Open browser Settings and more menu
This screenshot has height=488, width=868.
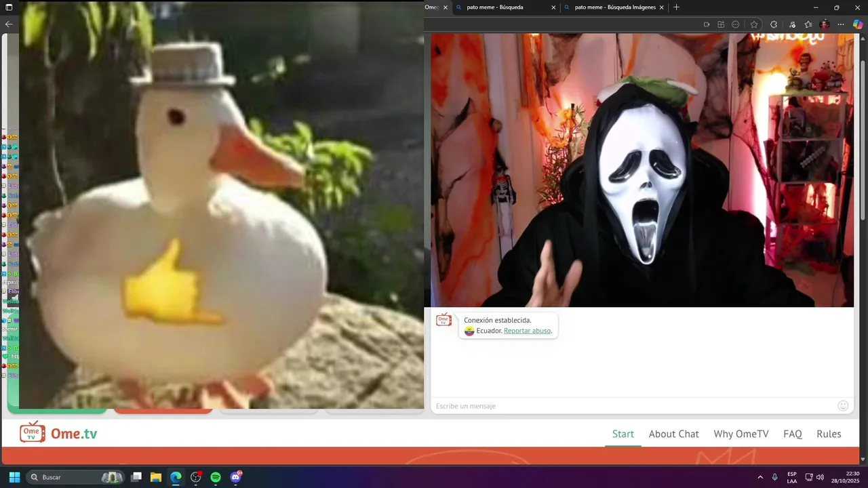(841, 24)
